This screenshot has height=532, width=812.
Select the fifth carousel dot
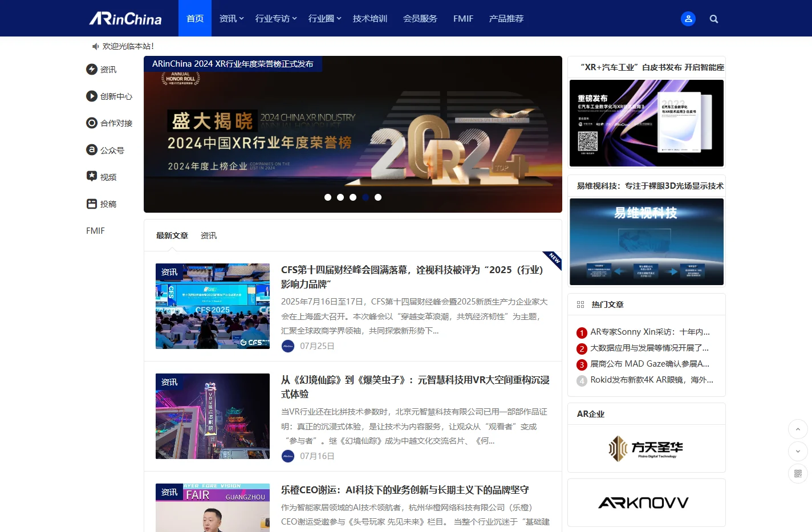[378, 197]
